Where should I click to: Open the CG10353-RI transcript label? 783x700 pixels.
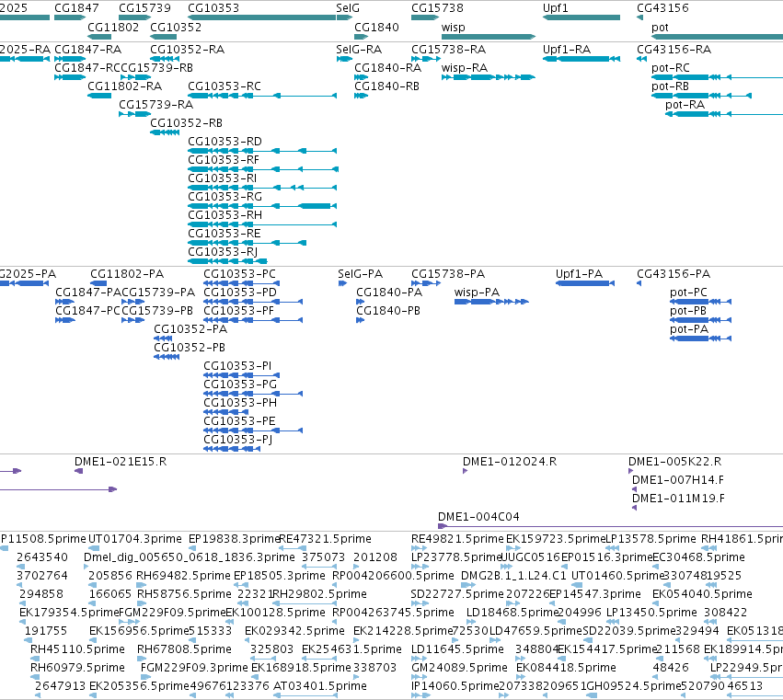(223, 178)
